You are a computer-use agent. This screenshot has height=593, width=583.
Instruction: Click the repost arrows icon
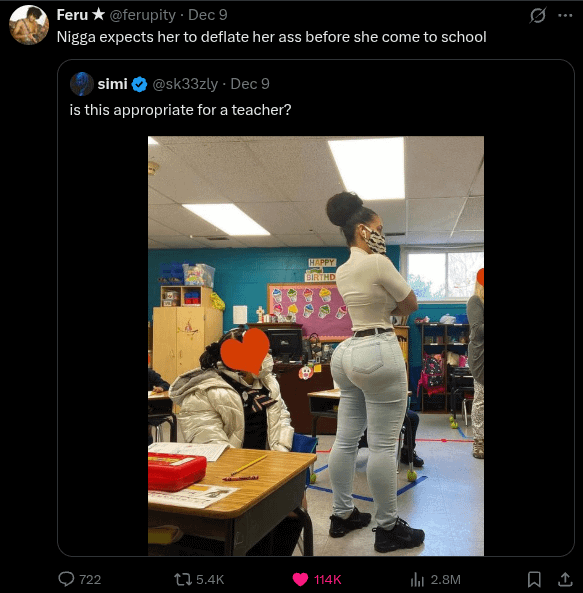[183, 579]
